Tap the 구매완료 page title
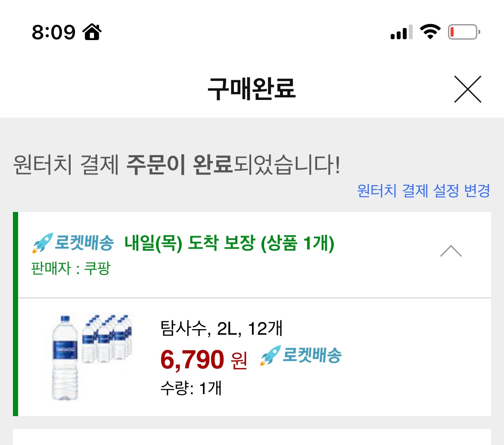 point(252,89)
